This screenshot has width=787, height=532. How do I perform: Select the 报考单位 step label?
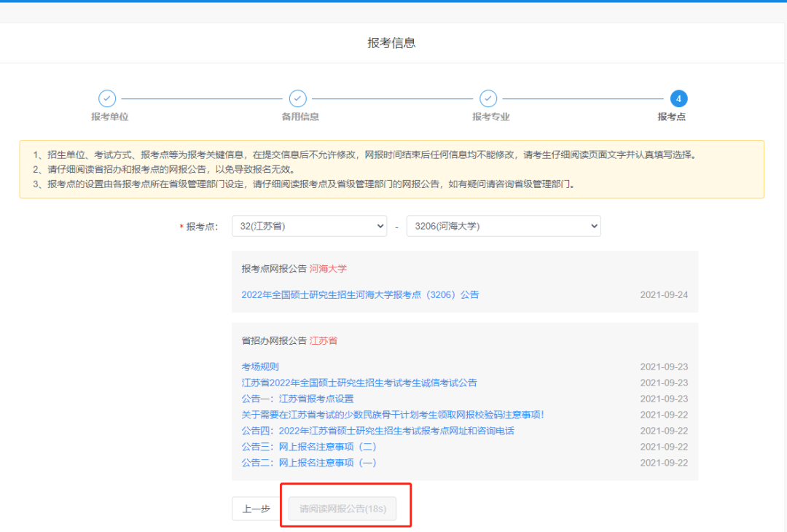[x=109, y=117]
